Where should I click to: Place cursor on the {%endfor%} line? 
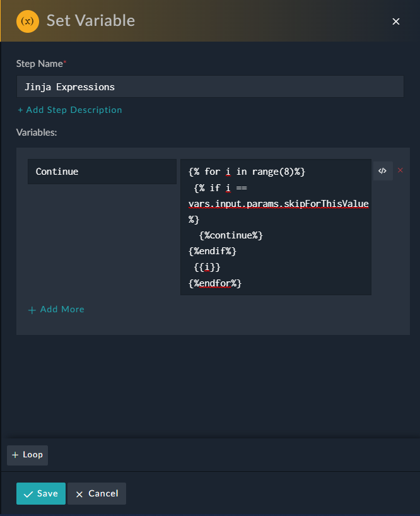[215, 283]
